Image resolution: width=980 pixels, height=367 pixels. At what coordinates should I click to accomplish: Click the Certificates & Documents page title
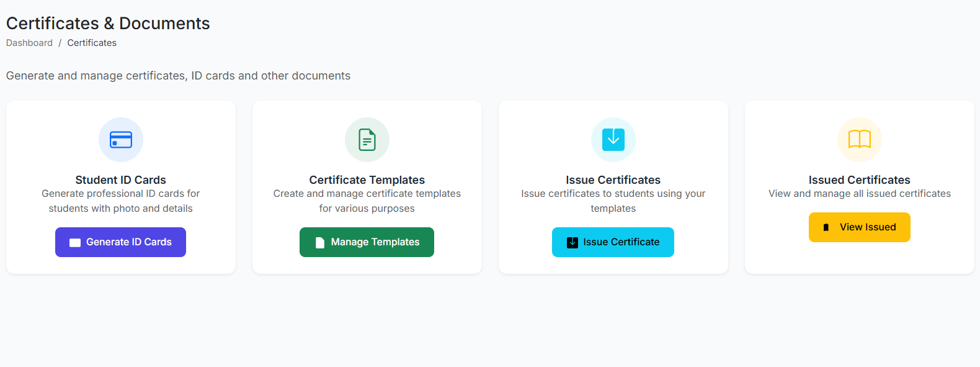[x=108, y=24]
